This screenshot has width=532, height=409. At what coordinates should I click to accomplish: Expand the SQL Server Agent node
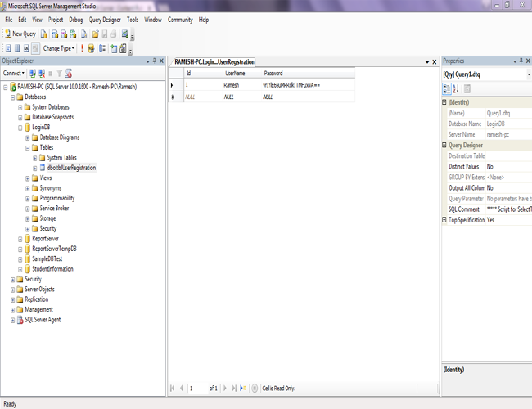[12, 320]
